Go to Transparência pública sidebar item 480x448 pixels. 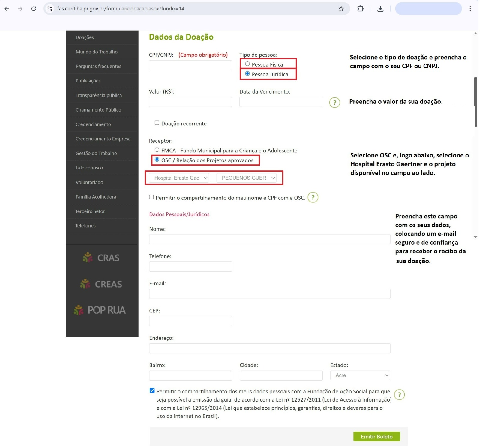coord(99,95)
